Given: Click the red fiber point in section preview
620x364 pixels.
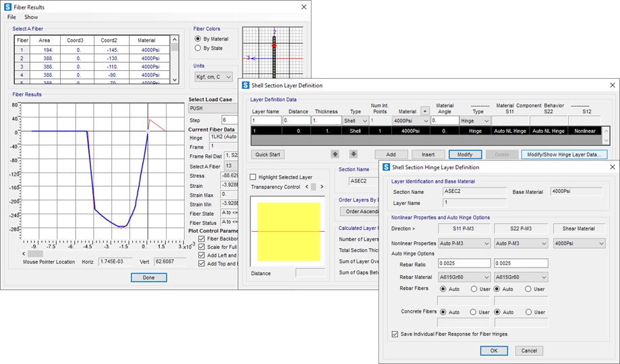Looking at the screenshot, I should tap(274, 45).
